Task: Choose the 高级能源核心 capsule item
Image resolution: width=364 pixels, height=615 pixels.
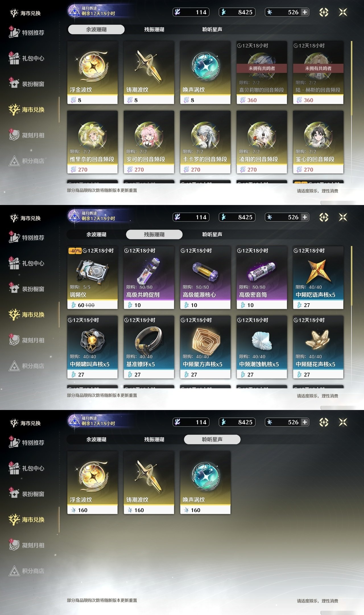Action: pos(205,278)
